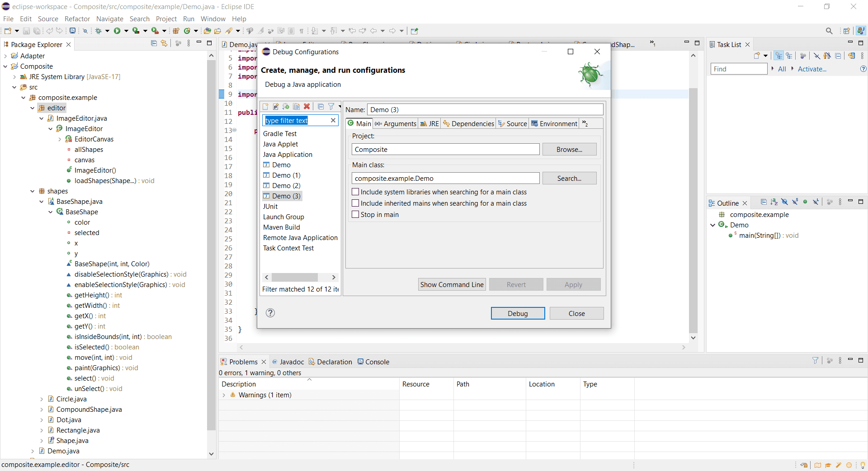Expand the Warnings (1 item) row
This screenshot has height=471, width=868.
click(x=224, y=395)
